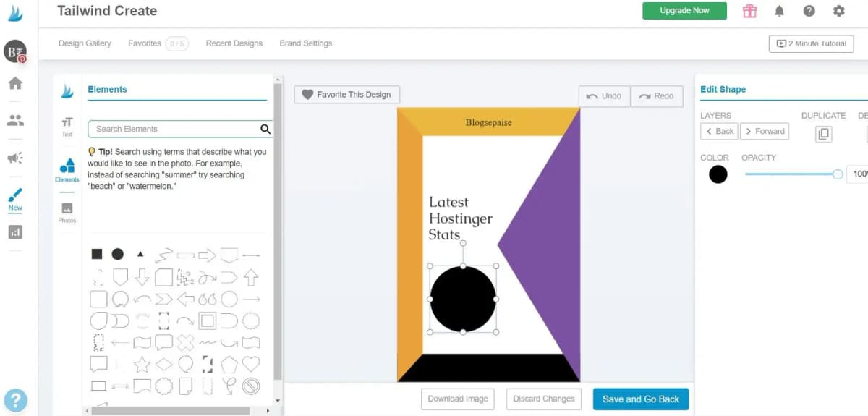Click the profile avatar in sidebar
The width and height of the screenshot is (868, 416).
tap(14, 51)
